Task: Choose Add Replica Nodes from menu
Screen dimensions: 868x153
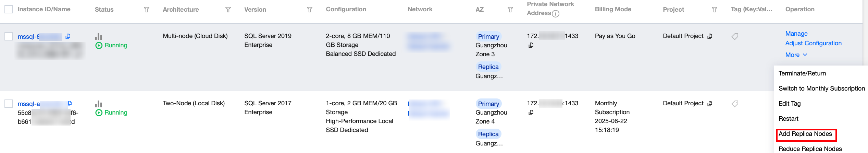Action: [x=805, y=134]
